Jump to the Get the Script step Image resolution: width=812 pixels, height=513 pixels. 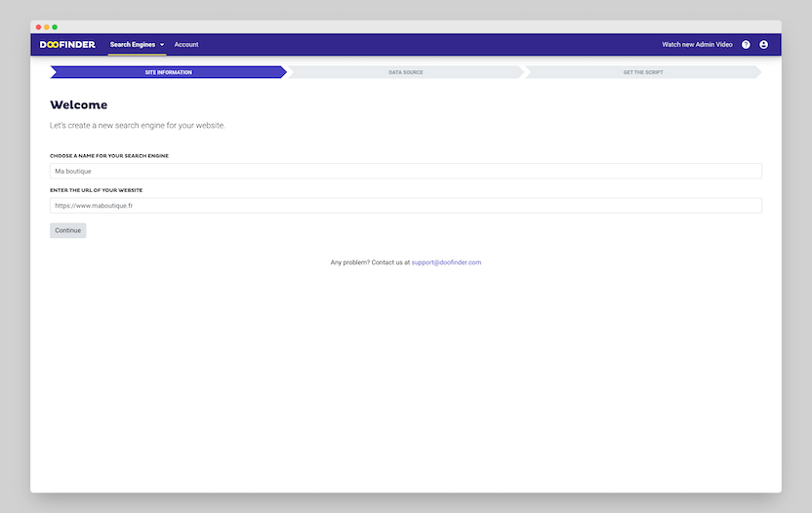point(642,72)
